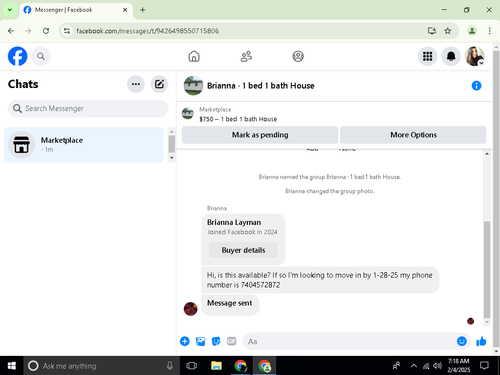Focus the Aa message input field
This screenshot has height=375, width=500.
(x=350, y=341)
